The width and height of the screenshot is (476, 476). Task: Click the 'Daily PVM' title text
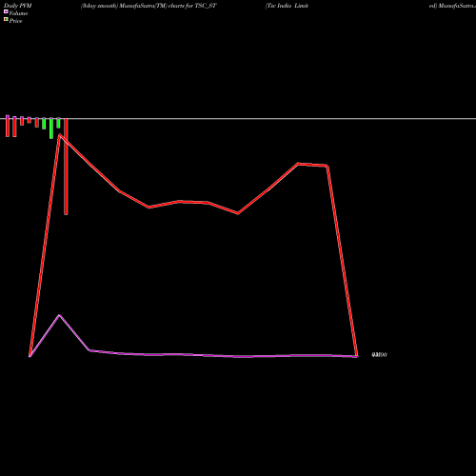click(x=18, y=6)
